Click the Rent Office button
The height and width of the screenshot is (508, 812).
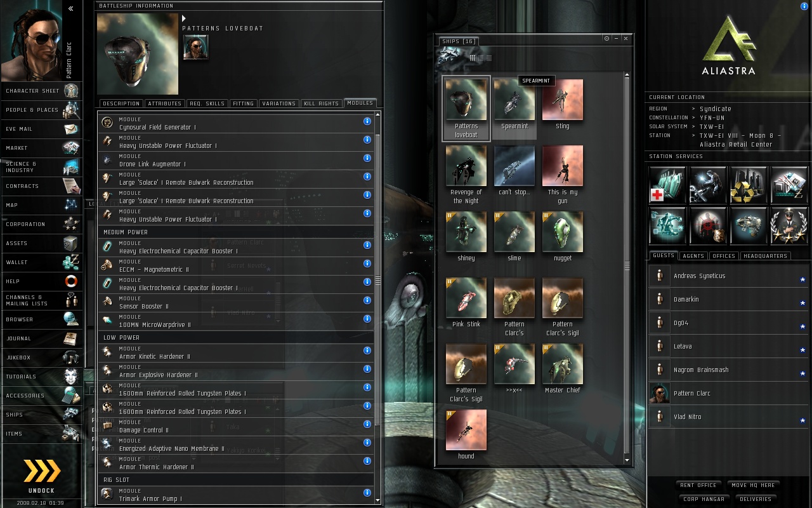pyautogui.click(x=698, y=485)
